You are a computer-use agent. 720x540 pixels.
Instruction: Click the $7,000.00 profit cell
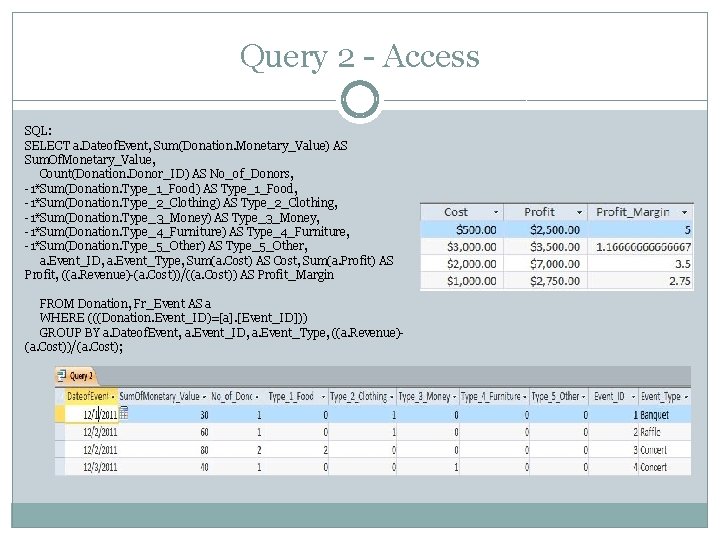pos(546,264)
